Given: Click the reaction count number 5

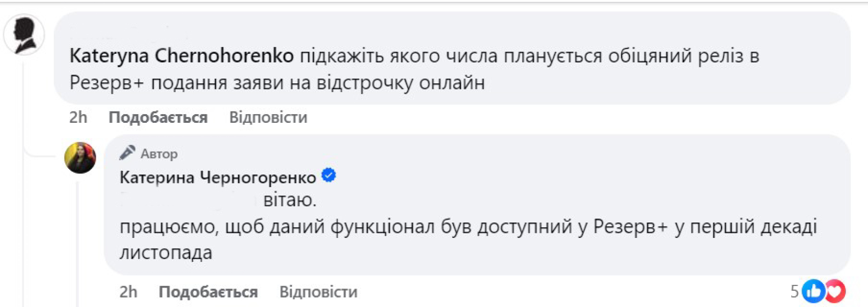Looking at the screenshot, I should [794, 292].
